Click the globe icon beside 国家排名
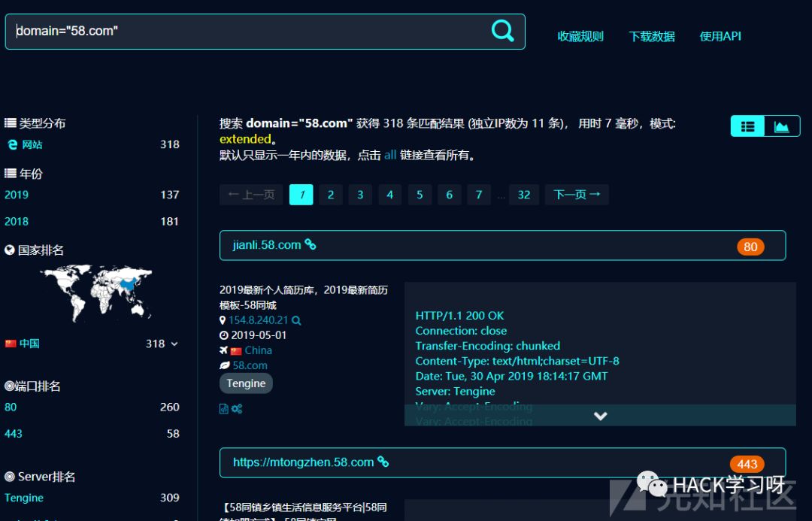The image size is (812, 521). [x=9, y=250]
